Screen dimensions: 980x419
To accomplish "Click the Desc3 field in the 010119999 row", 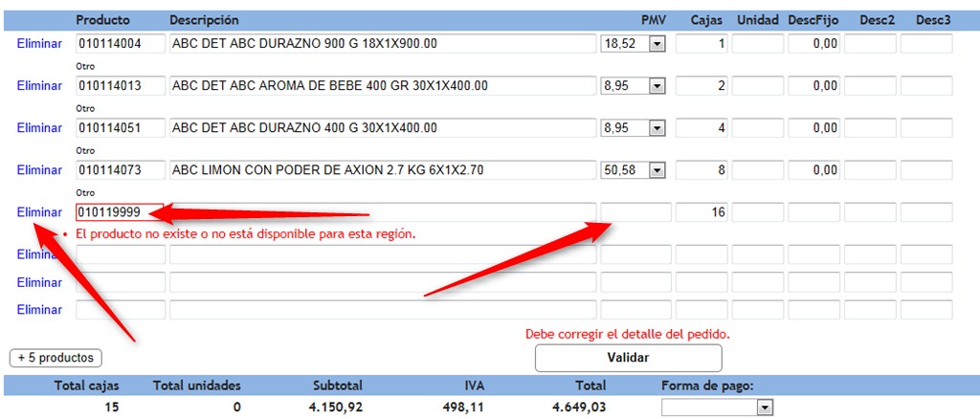I will (926, 212).
